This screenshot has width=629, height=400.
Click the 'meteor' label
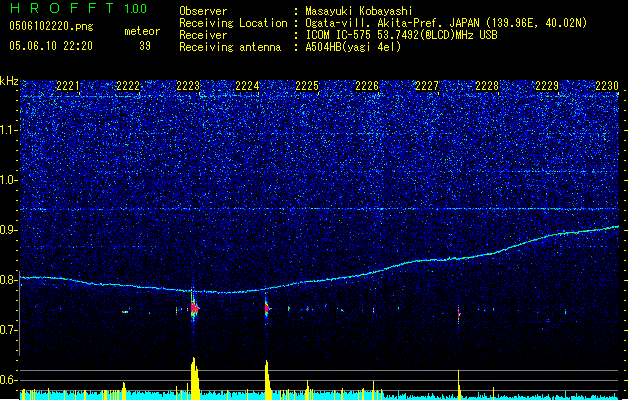pos(142,31)
